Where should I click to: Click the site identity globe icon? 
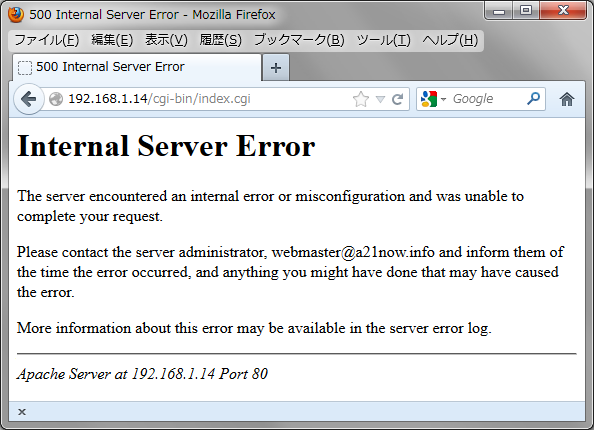[56, 99]
